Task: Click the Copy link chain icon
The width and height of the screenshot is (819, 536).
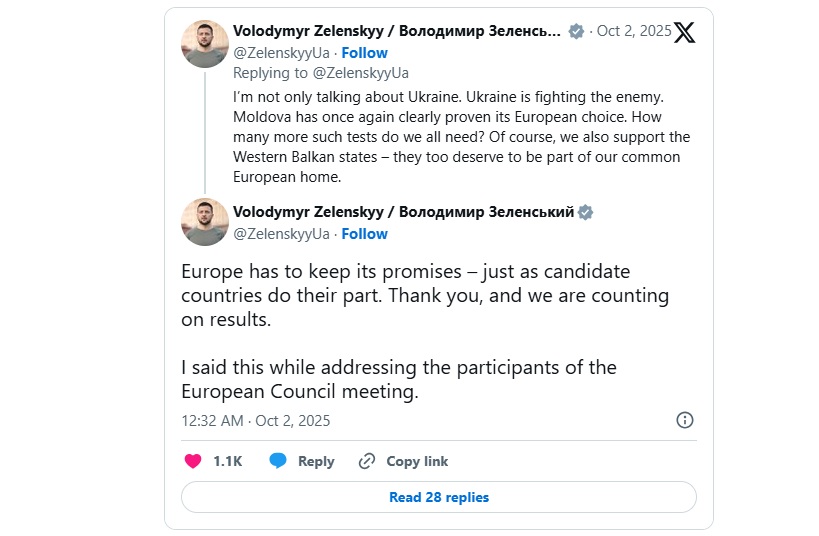Action: tap(367, 461)
